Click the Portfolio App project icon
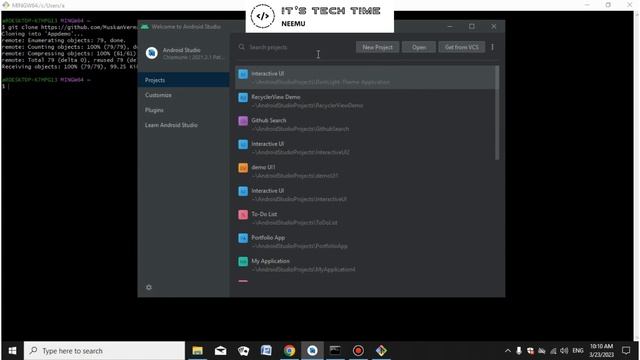Screen dimensions: 640x360 coord(243,238)
